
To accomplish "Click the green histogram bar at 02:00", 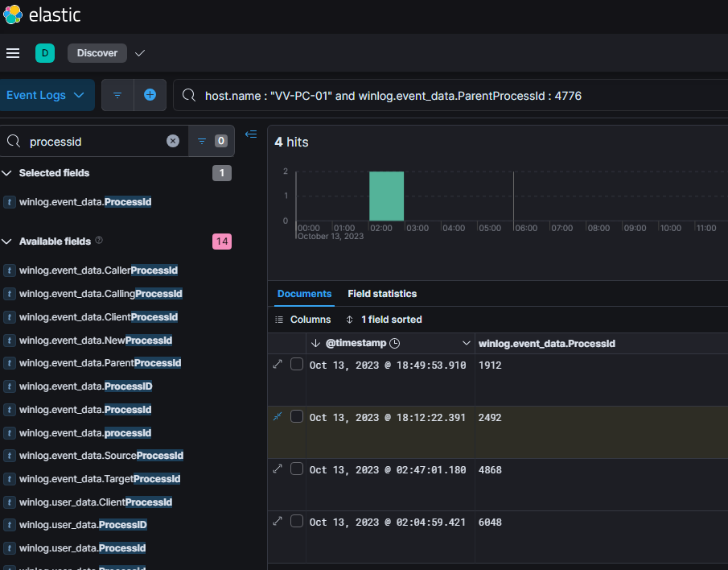I will pos(386,196).
